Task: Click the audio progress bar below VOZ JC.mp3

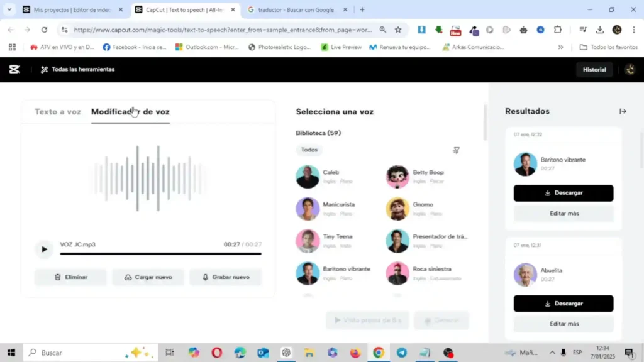Action: pos(160,255)
